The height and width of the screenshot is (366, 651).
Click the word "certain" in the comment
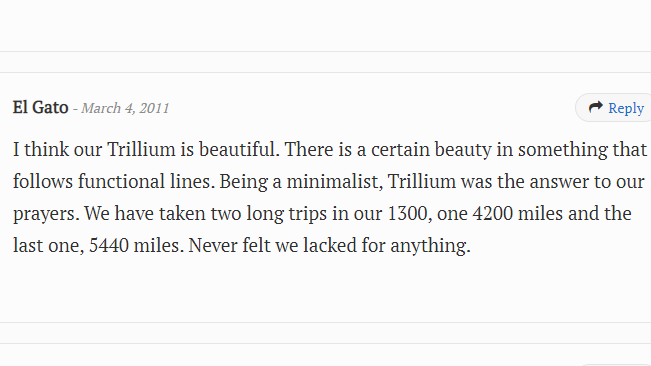[x=400, y=149]
